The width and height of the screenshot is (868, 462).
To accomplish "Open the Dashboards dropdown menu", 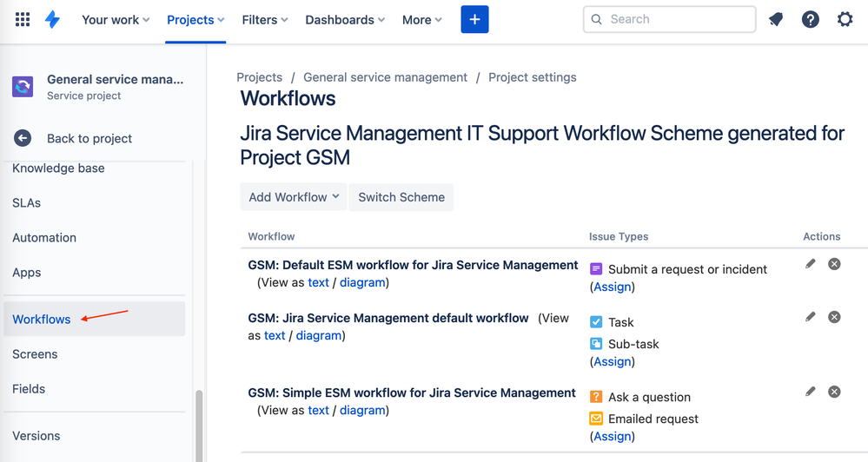I will (x=345, y=20).
